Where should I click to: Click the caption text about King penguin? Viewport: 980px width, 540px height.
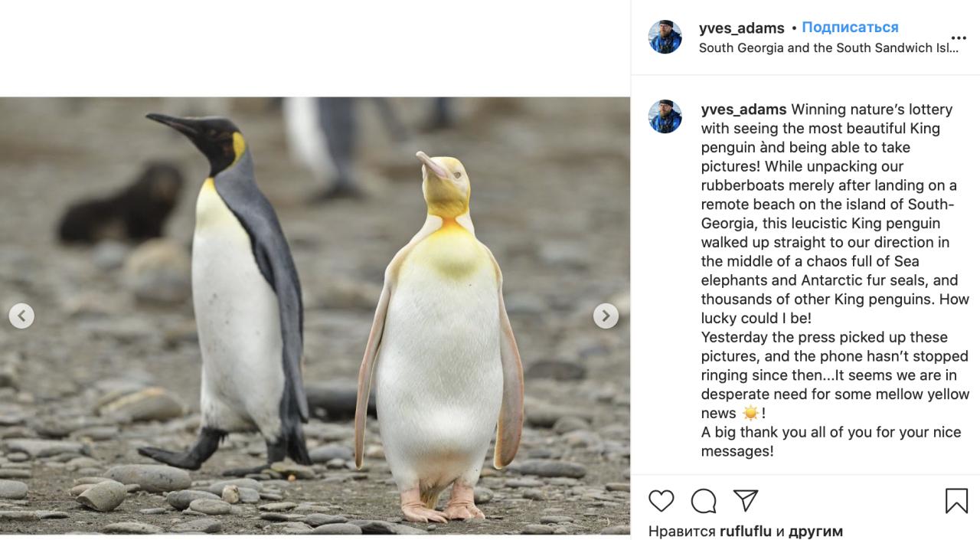coord(835,280)
